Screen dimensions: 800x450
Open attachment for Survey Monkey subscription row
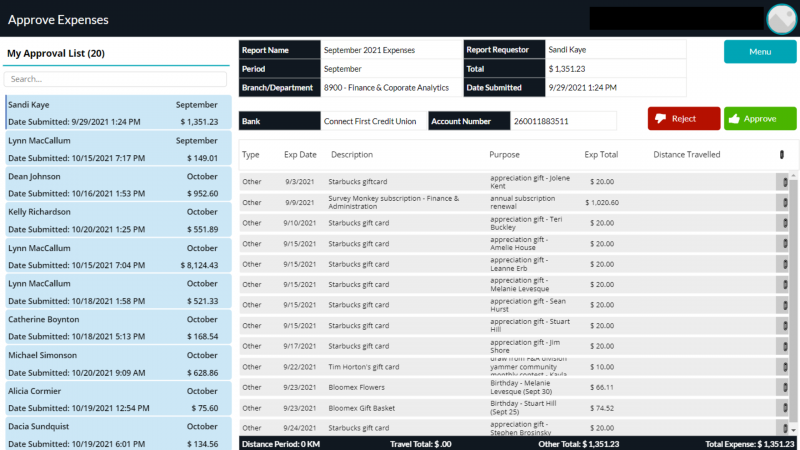click(x=784, y=202)
